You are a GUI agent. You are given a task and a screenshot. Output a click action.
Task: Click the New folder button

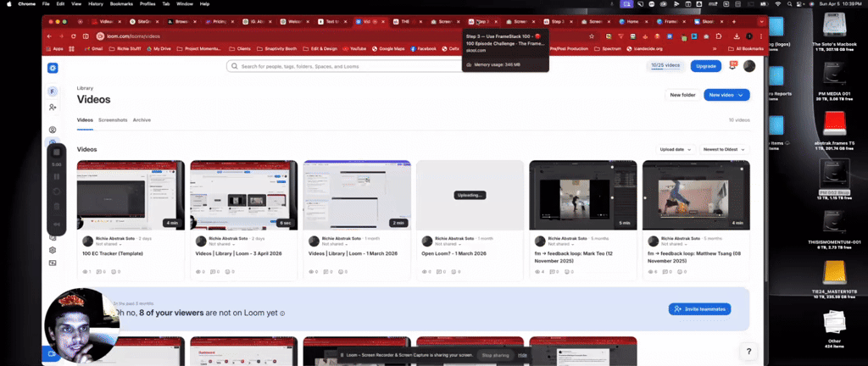[x=682, y=95]
